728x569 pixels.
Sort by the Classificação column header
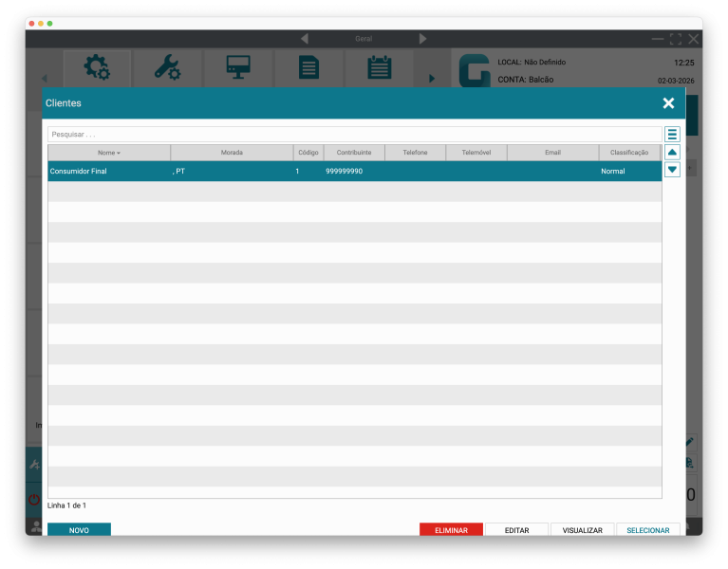pyautogui.click(x=628, y=153)
